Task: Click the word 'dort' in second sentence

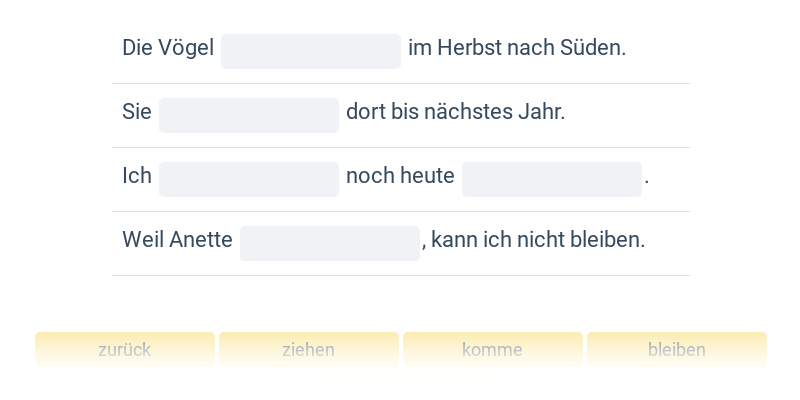Action: tap(365, 112)
